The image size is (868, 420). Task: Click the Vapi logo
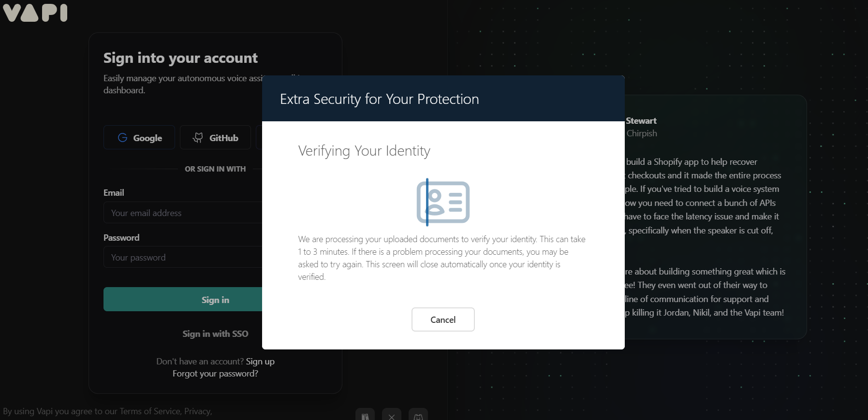point(35,13)
